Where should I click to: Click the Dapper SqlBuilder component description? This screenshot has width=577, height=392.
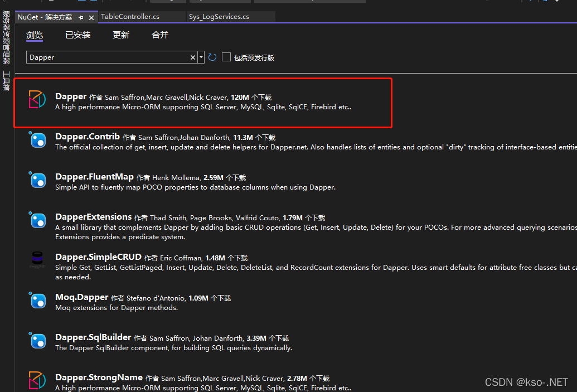coord(174,348)
